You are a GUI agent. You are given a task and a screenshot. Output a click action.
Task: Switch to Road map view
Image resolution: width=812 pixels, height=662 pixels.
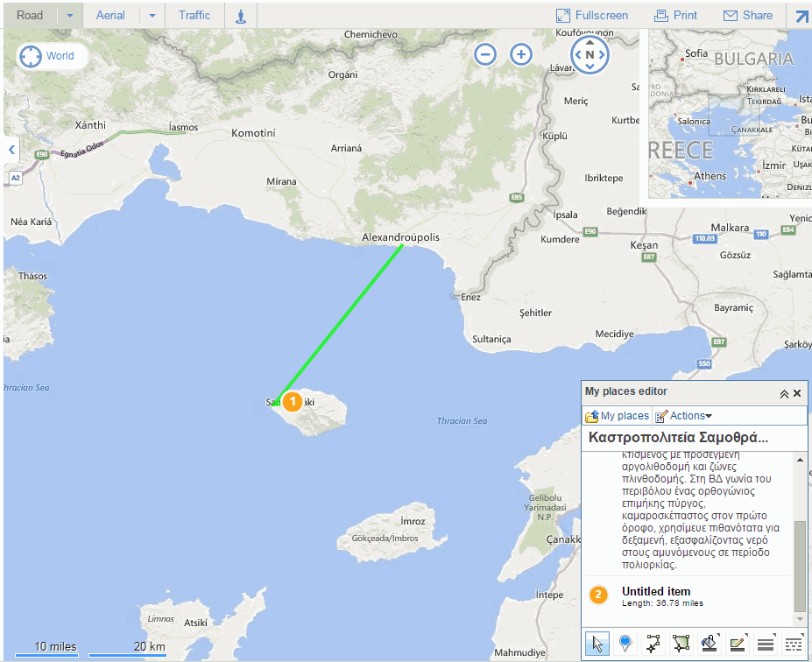[x=30, y=15]
